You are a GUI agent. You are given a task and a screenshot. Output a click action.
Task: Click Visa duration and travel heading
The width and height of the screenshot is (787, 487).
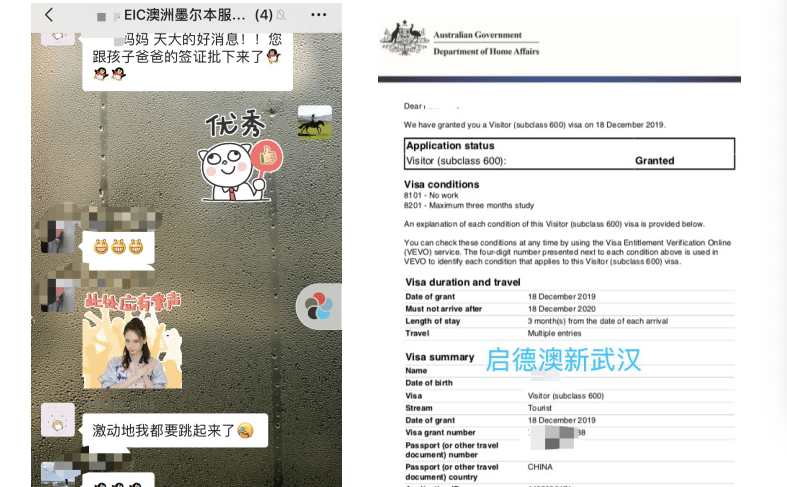click(463, 282)
